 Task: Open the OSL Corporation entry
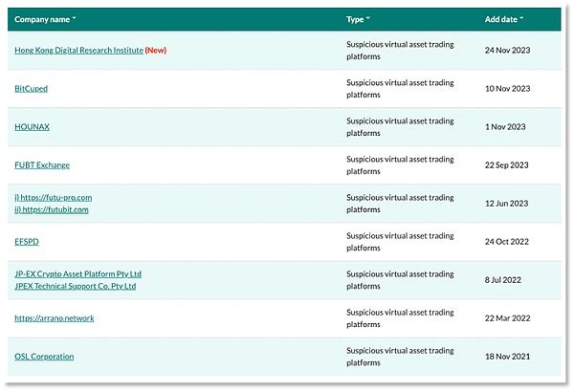[44, 356]
